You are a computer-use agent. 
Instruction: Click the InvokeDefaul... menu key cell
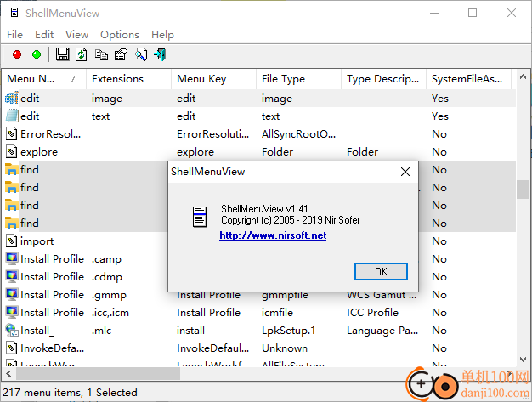click(x=212, y=348)
